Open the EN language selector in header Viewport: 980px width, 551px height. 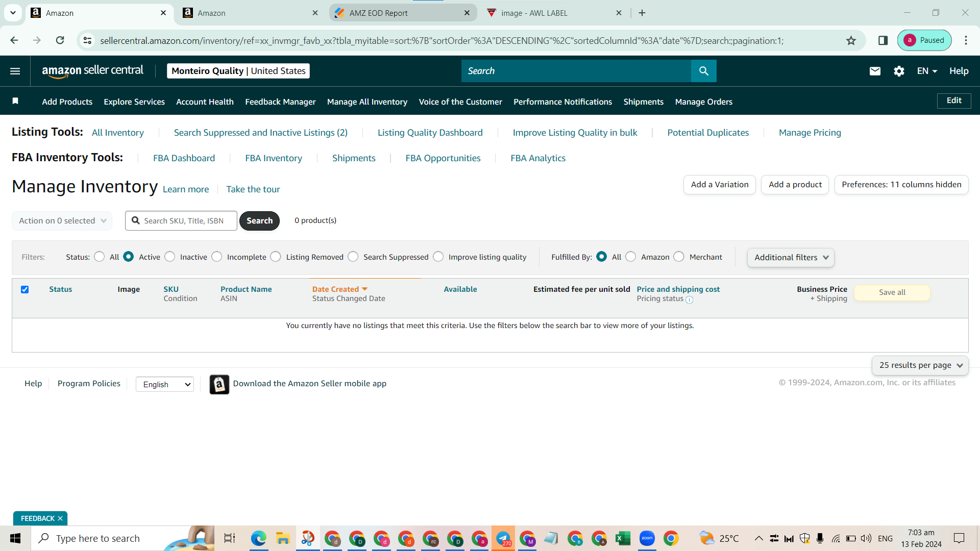pos(927,71)
